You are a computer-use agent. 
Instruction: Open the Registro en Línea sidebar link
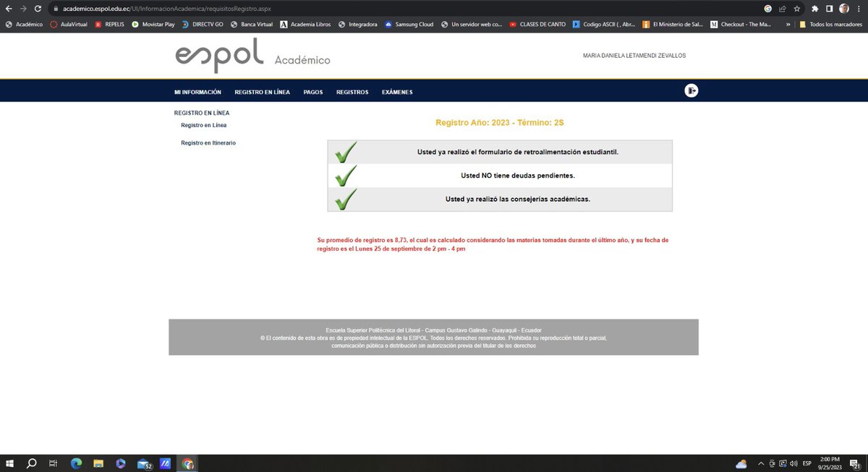pos(203,125)
